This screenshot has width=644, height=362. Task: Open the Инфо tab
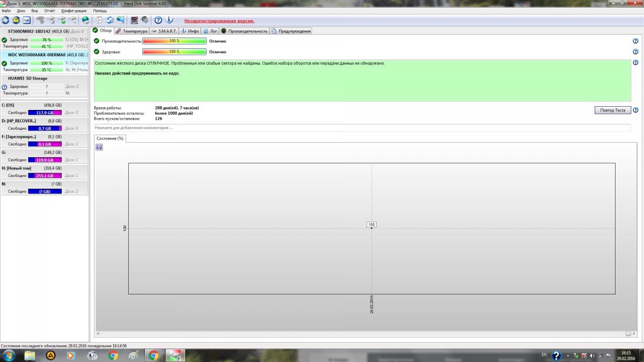pos(190,31)
